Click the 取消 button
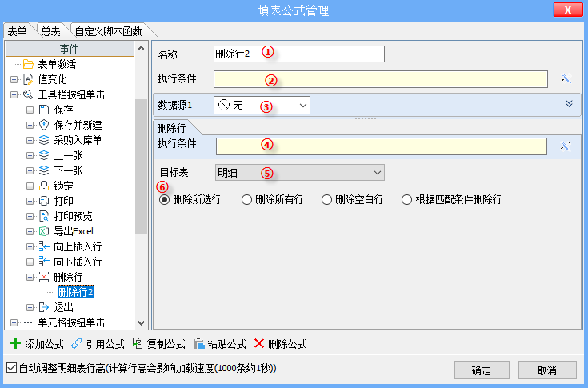 point(547,370)
